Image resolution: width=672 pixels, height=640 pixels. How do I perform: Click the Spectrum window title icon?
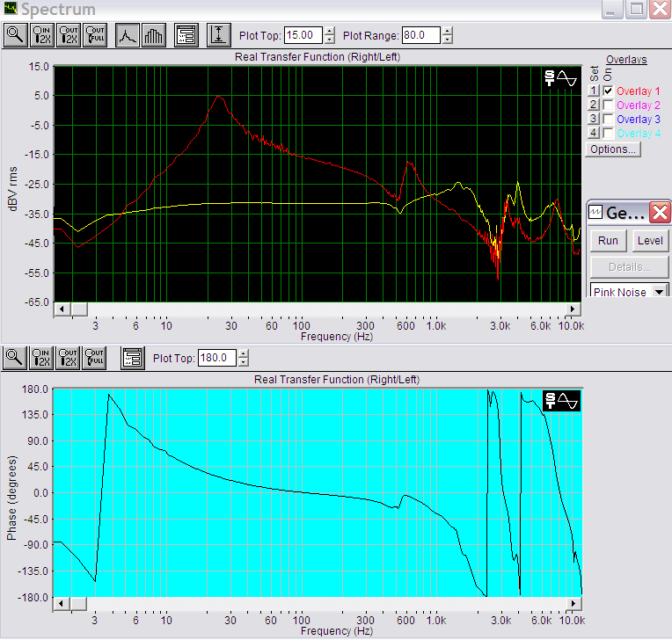(10, 9)
